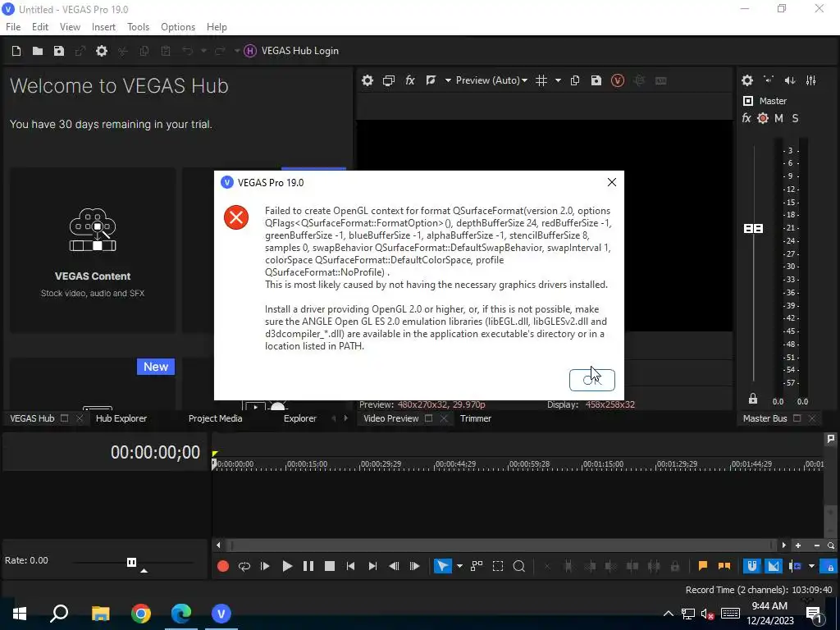Viewport: 840px width, 630px height.
Task: Open VEGAS Content card
Action: pos(93,251)
